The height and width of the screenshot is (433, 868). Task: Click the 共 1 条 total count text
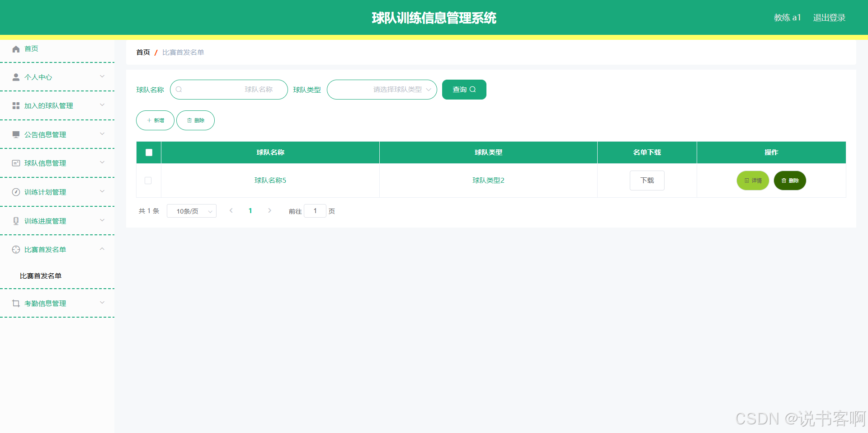tap(149, 211)
